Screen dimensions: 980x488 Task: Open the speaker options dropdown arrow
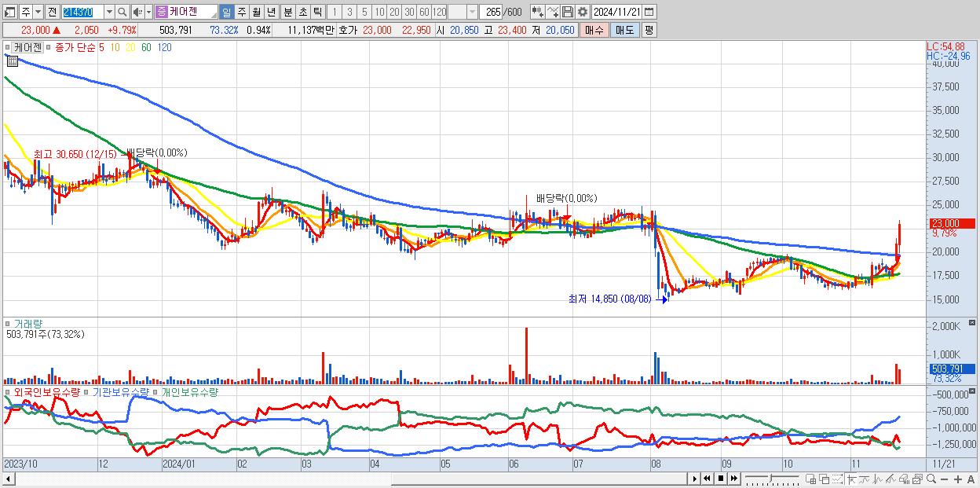pos(148,12)
